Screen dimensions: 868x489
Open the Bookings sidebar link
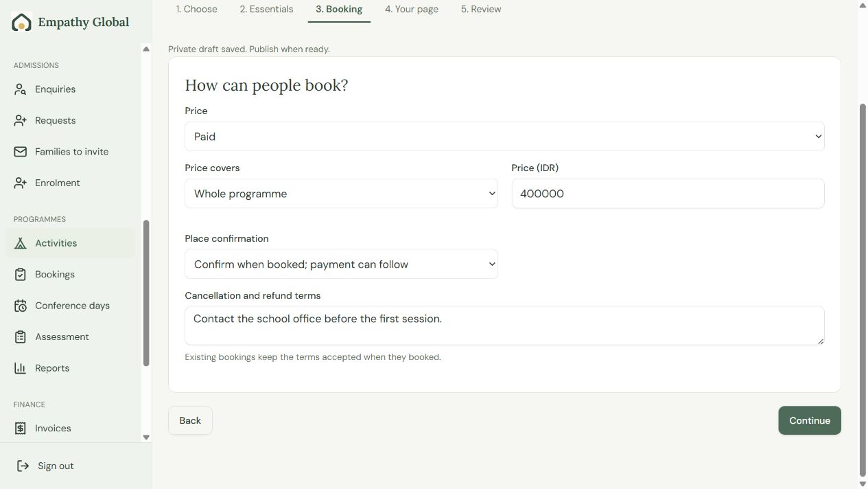pos(71,275)
